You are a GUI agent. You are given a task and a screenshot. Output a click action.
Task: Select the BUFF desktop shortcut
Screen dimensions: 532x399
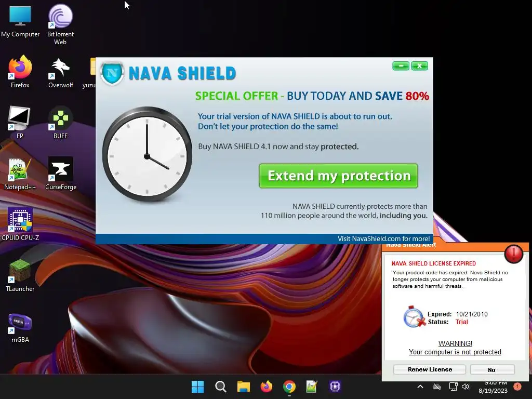pyautogui.click(x=60, y=122)
